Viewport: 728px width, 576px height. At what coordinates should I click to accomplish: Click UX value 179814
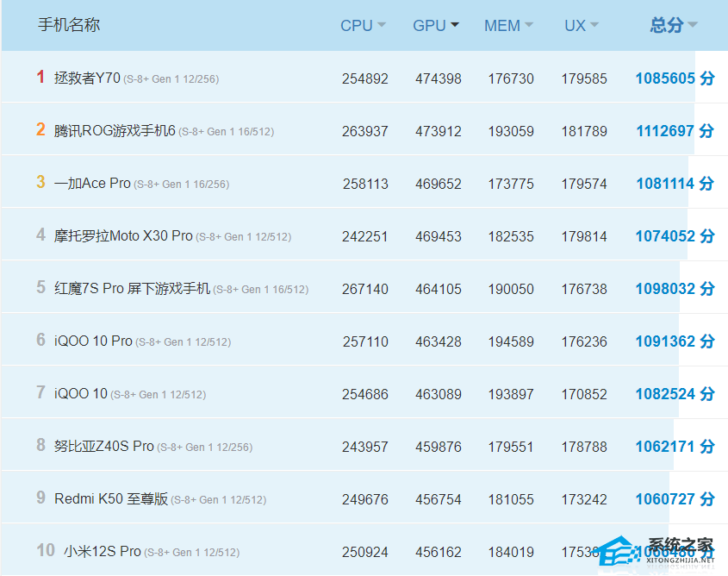tap(584, 236)
